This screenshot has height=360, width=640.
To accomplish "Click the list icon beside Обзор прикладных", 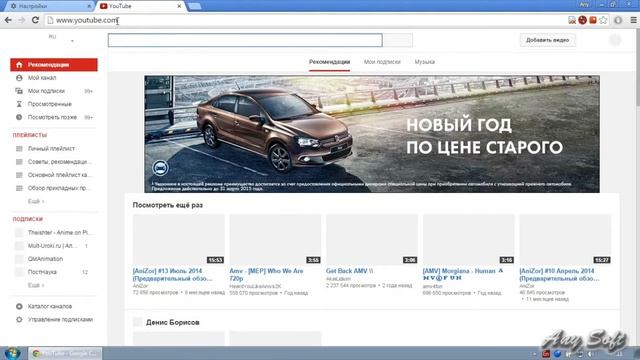I will (x=19, y=188).
